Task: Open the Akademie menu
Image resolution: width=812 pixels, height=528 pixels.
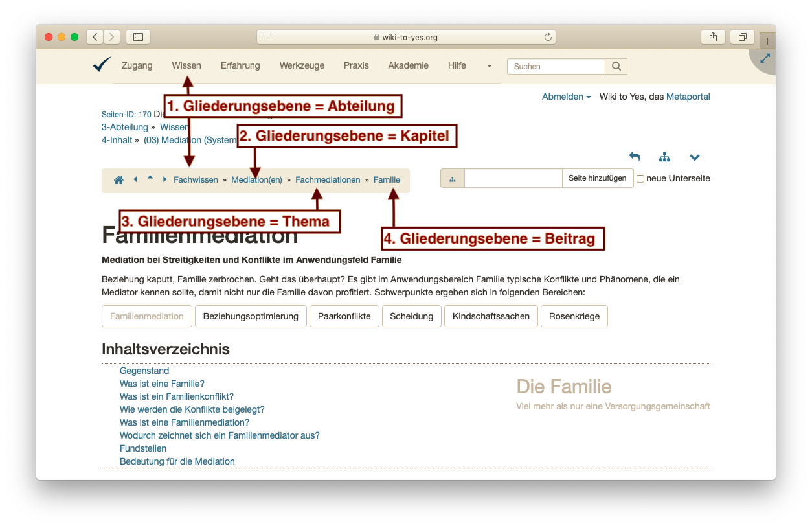Action: 408,65
